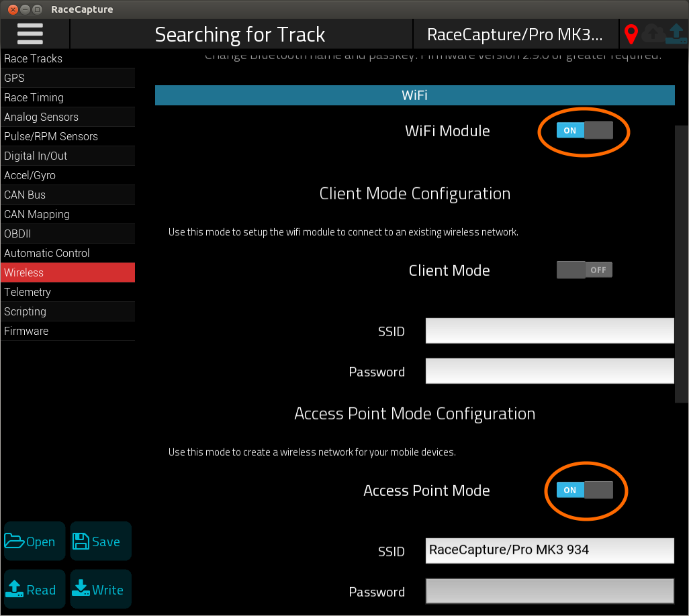
Task: Disable the Access Point Mode switch
Action: pyautogui.click(x=584, y=490)
